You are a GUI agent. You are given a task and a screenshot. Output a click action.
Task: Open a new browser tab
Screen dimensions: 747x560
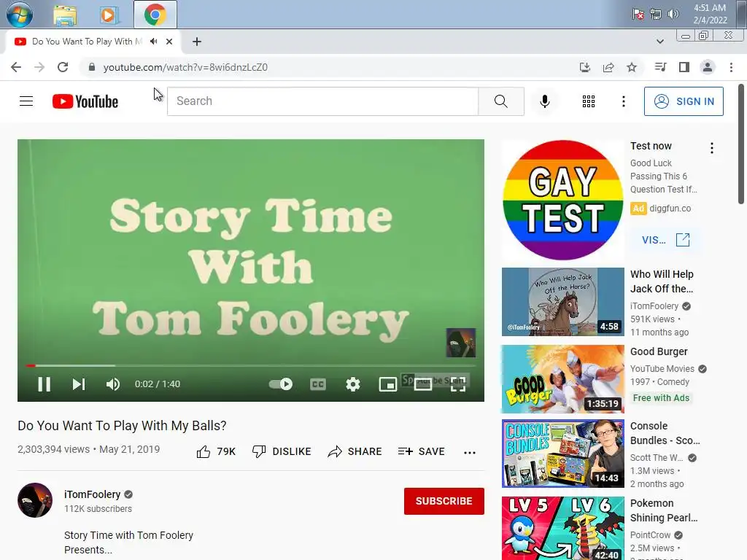tap(197, 42)
